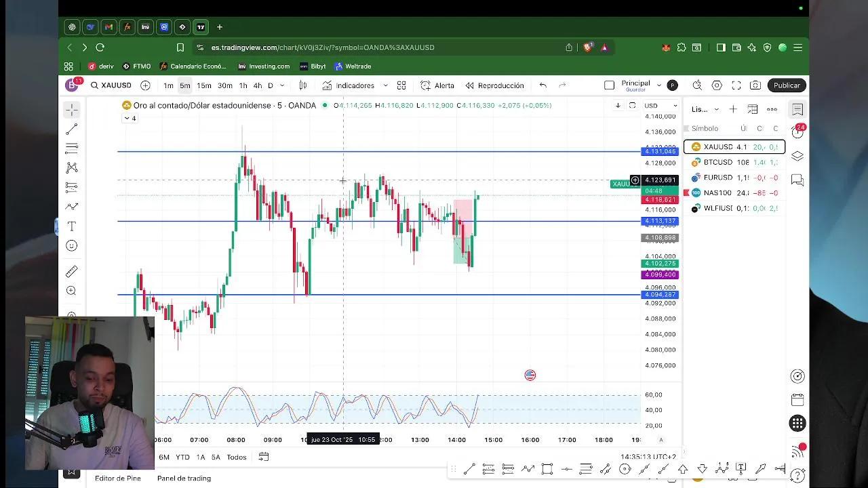This screenshot has height=488, width=868.
Task: Toggle auto scale on the price axis
Action: [661, 440]
